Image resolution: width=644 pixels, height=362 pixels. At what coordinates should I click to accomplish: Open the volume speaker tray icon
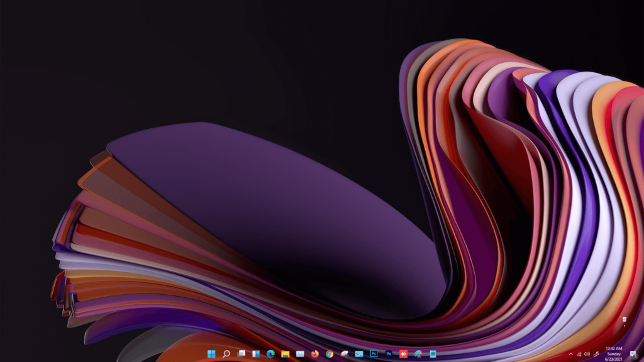pyautogui.click(x=587, y=354)
